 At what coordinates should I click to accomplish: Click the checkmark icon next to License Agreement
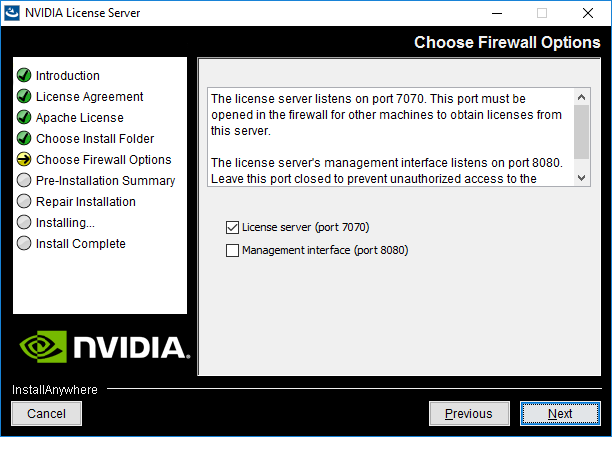(x=25, y=97)
